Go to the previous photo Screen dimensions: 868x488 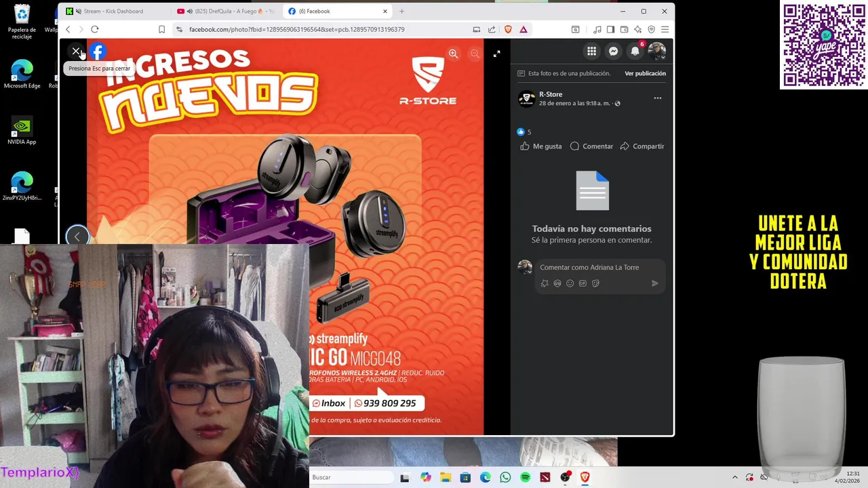pos(77,236)
